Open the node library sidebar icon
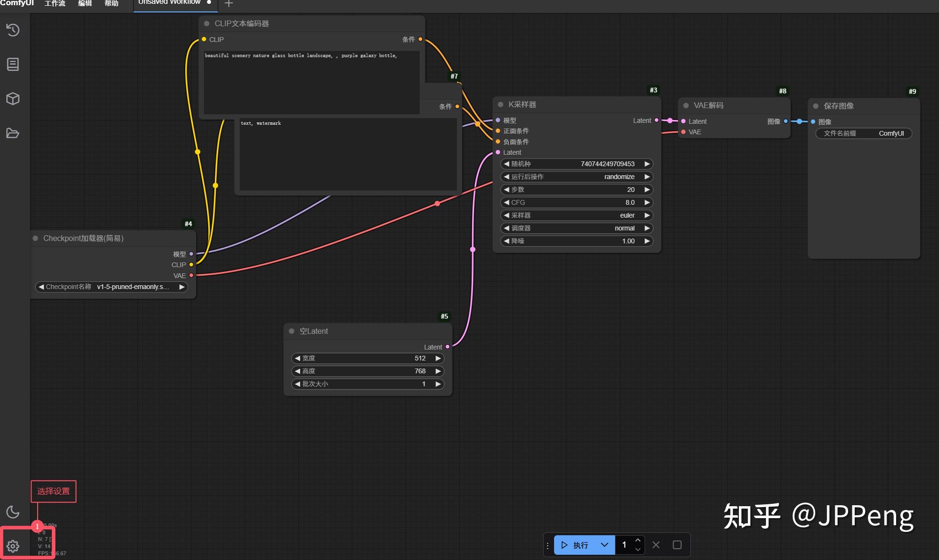 click(13, 64)
